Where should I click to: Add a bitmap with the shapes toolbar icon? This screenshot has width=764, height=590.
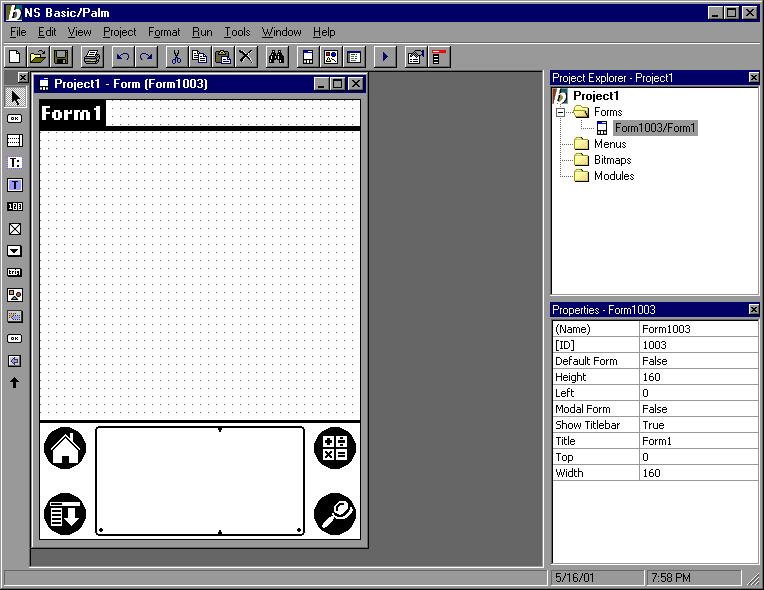(331, 57)
